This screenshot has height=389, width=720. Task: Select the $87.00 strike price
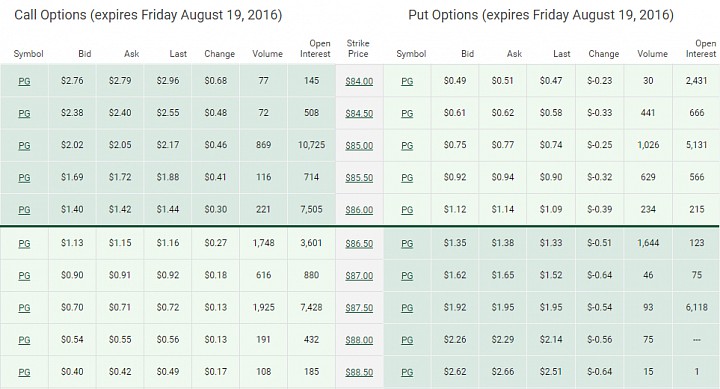coord(359,276)
